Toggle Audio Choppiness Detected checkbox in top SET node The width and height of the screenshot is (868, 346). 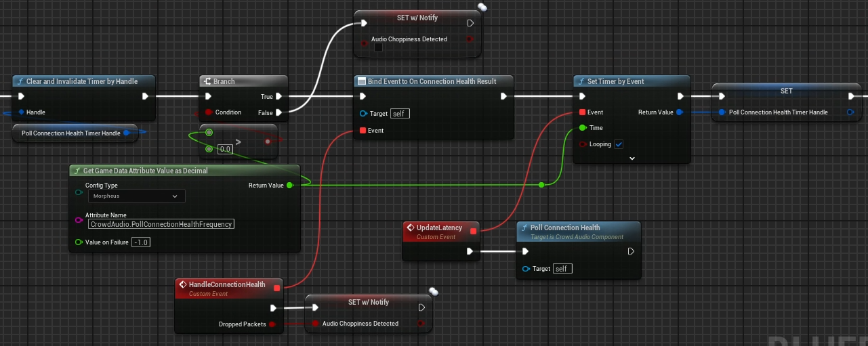pos(378,48)
